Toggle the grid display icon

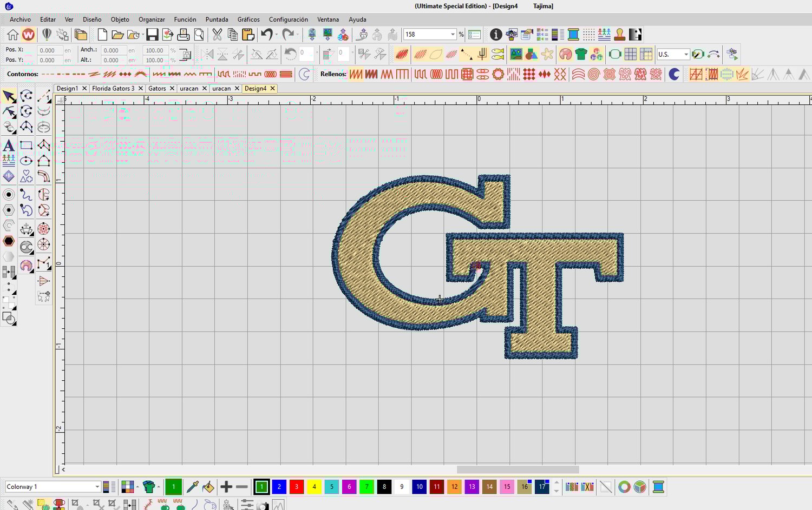point(631,54)
